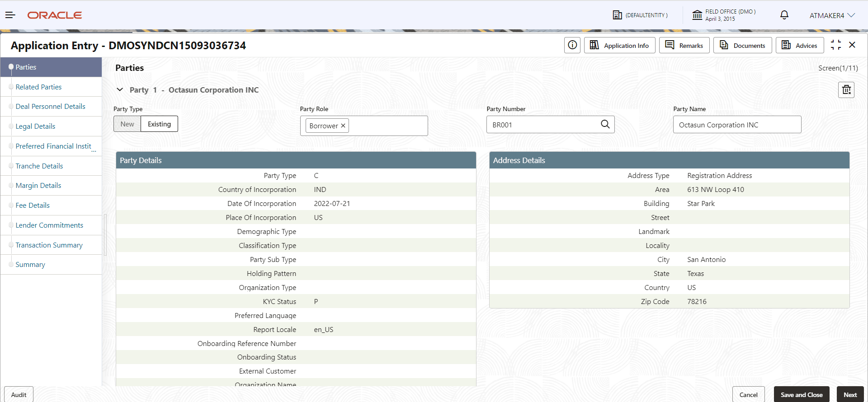Viewport: 868px width, 402px height.
Task: Click the April 3, 2015 date text
Action: coord(720,19)
